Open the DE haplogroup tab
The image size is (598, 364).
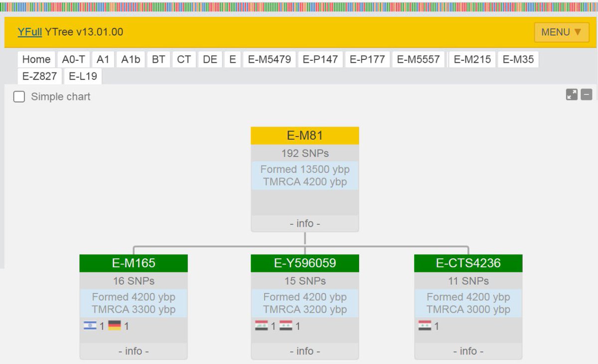[x=210, y=59]
